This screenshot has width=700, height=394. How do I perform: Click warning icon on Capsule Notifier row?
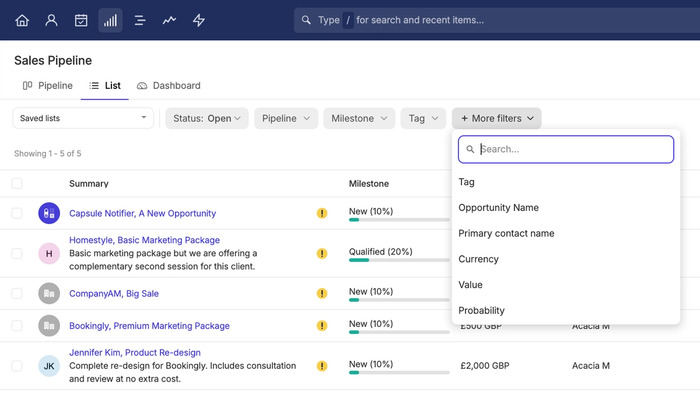322,213
